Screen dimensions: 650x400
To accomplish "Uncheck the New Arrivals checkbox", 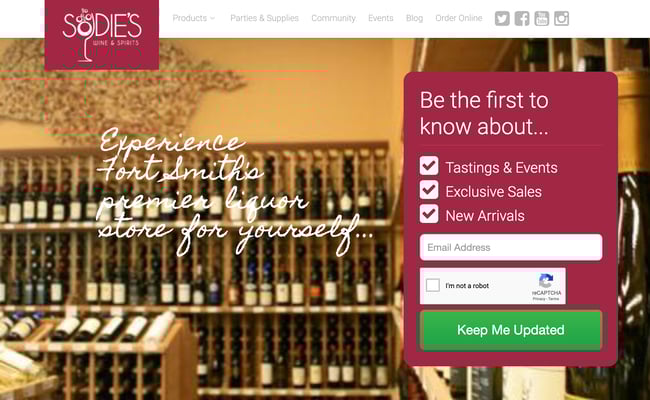I will [x=429, y=214].
